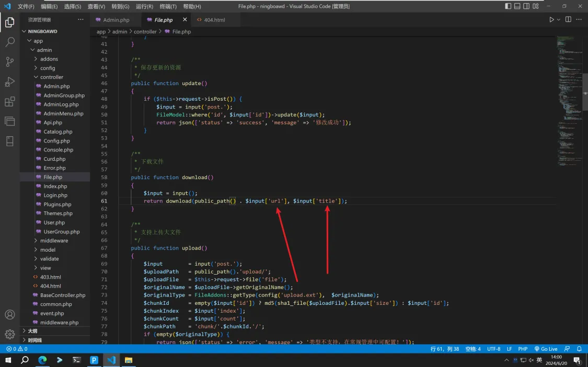Open the 编辑(E) menu

(x=49, y=6)
